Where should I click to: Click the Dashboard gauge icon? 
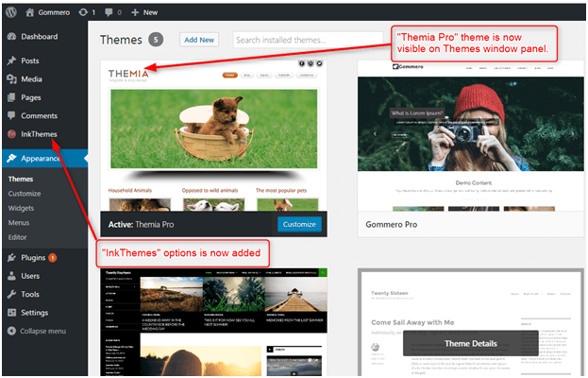[x=11, y=37]
